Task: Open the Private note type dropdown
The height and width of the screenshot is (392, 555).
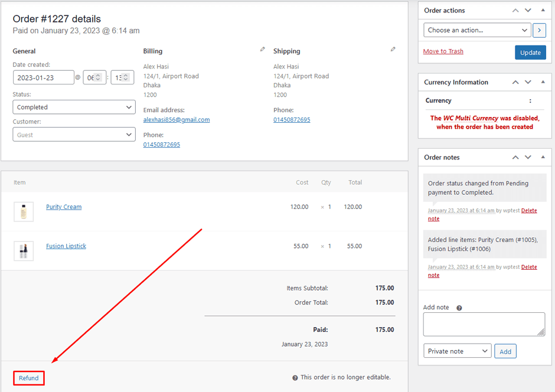Action: coord(457,351)
